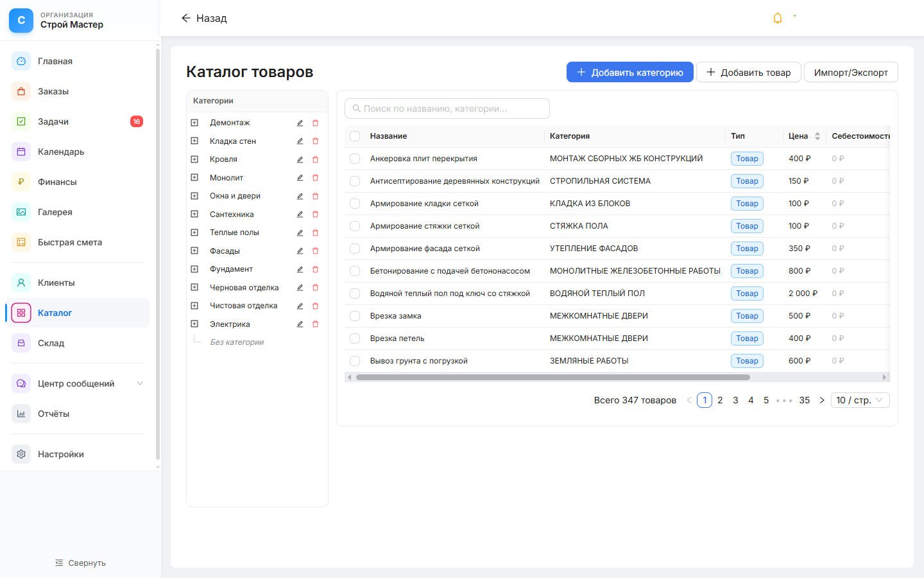Check the Врезка замка row
The width and height of the screenshot is (924, 578).
(355, 316)
